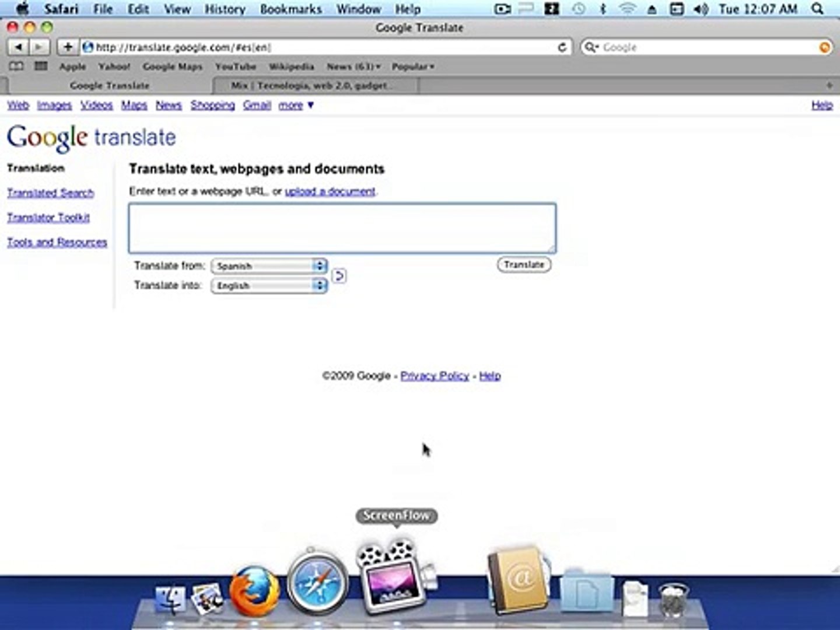Open Spotlight magnifying glass in menu bar
The height and width of the screenshot is (630, 840).
818,9
